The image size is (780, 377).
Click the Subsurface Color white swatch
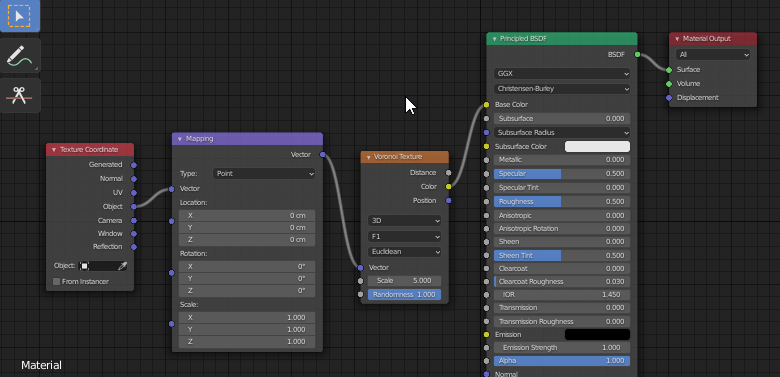pyautogui.click(x=597, y=146)
